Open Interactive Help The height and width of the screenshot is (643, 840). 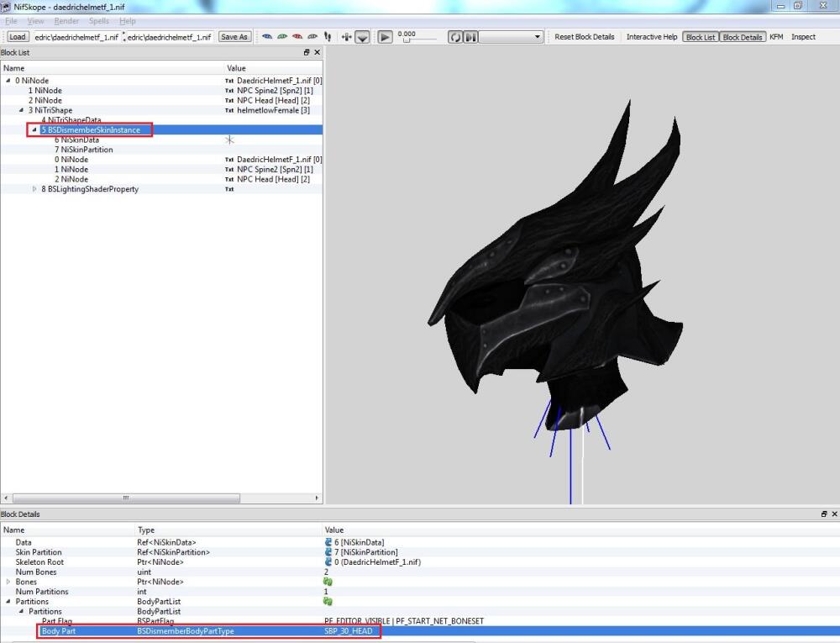652,37
